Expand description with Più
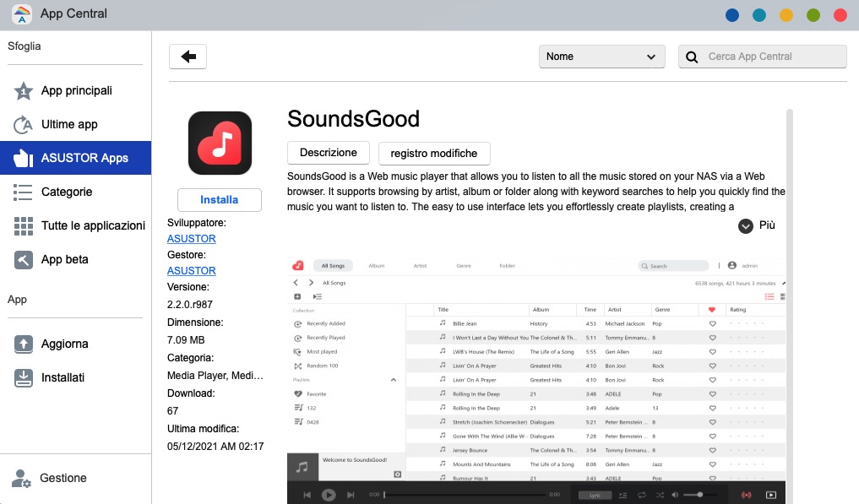The height and width of the screenshot is (504, 859). (x=757, y=225)
